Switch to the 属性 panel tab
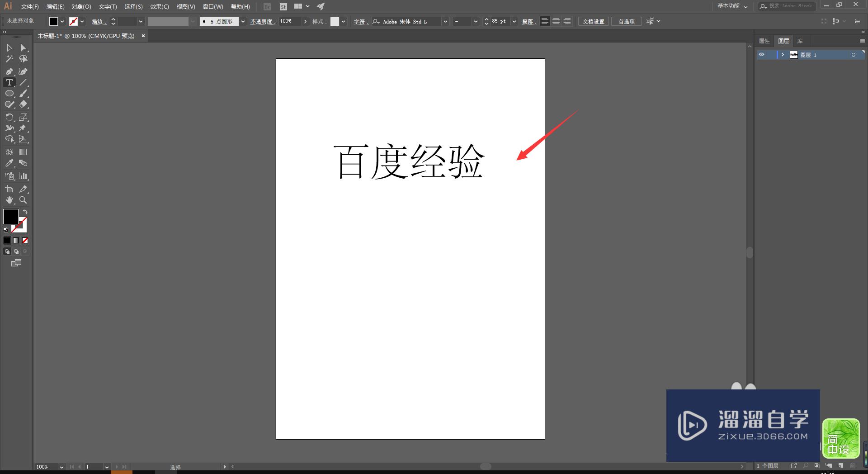 pos(764,41)
